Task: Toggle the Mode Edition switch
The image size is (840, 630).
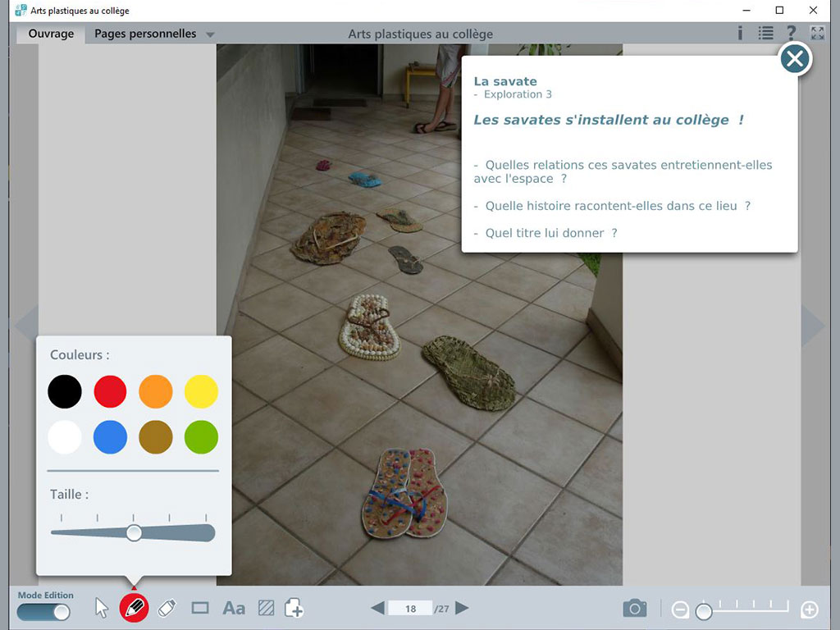Action: 43,612
